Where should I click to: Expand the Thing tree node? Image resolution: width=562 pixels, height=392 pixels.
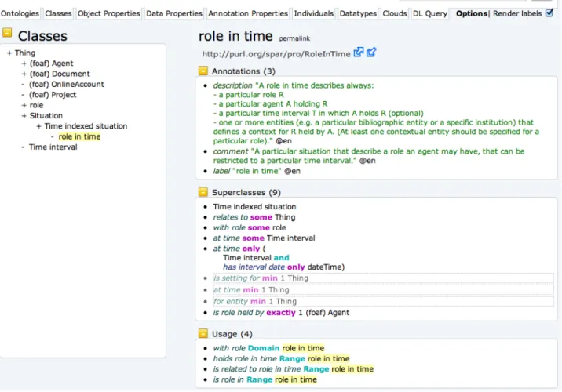(9, 53)
